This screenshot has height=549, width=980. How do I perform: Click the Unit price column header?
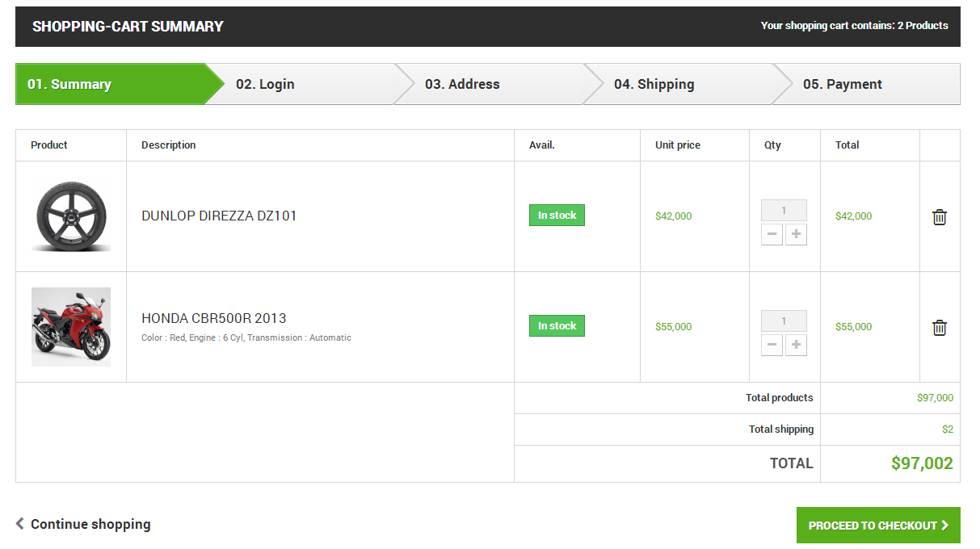(x=678, y=145)
